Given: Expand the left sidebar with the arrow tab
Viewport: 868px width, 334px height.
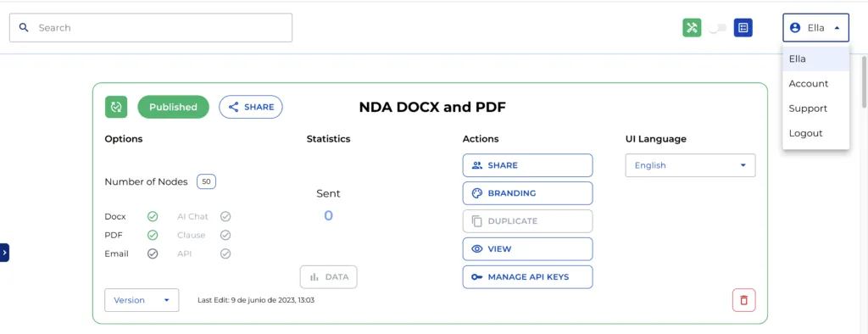Looking at the screenshot, I should point(4,253).
